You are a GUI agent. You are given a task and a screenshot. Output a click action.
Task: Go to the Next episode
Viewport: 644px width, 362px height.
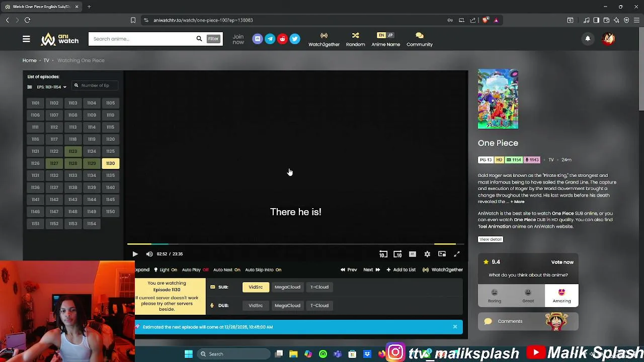coord(372,270)
